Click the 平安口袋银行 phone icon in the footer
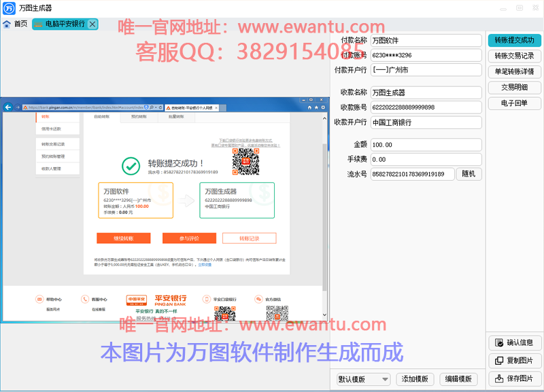This screenshot has height=392, width=544. 207,299
